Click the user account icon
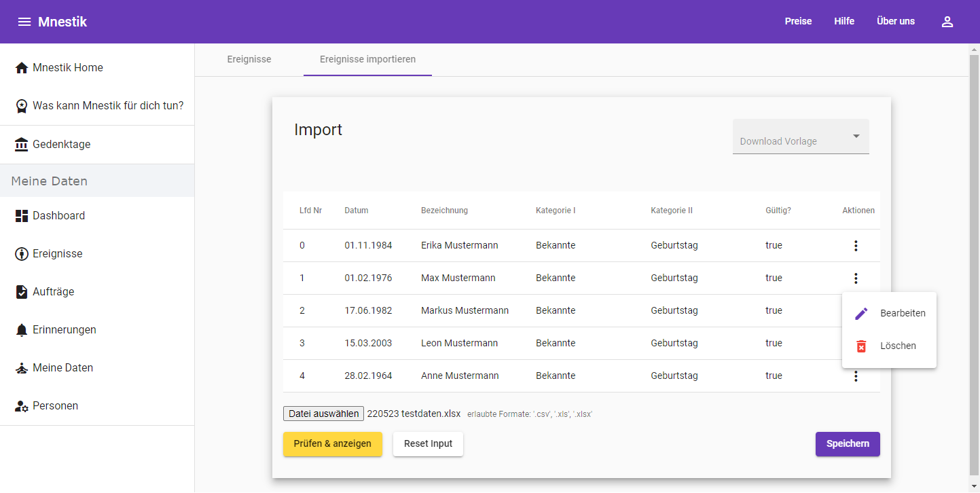Screen dimensions: 980x493 tap(947, 22)
